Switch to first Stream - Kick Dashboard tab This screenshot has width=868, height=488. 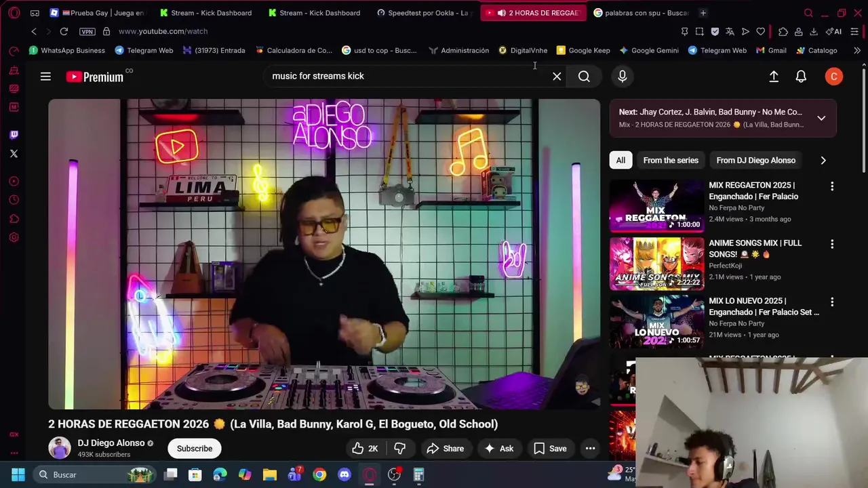coord(205,13)
